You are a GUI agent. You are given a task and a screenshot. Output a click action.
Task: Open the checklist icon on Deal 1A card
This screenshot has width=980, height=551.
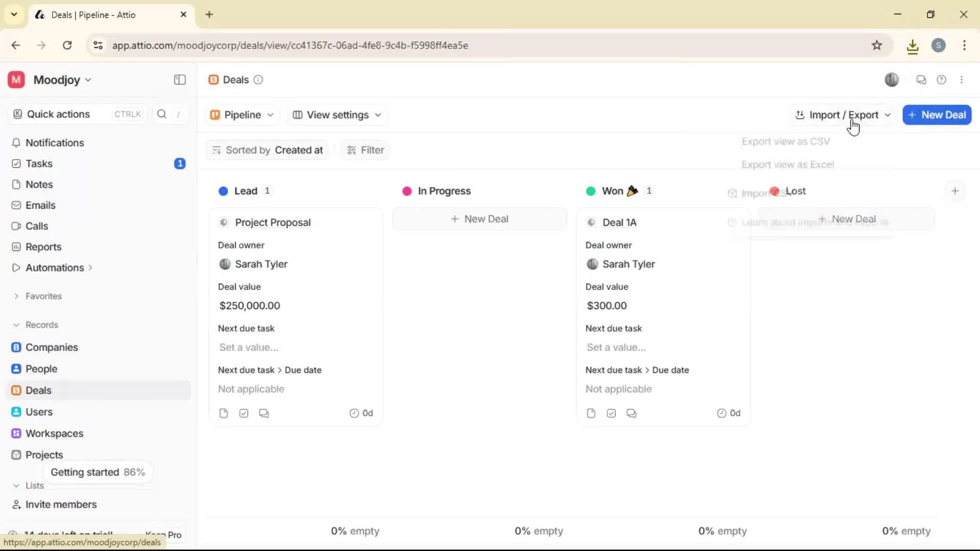(x=611, y=413)
